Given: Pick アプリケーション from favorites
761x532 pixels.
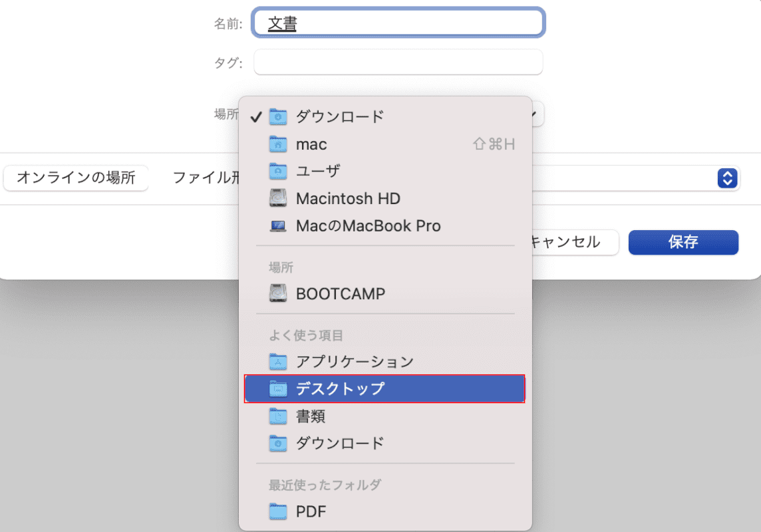Looking at the screenshot, I should pos(385,361).
